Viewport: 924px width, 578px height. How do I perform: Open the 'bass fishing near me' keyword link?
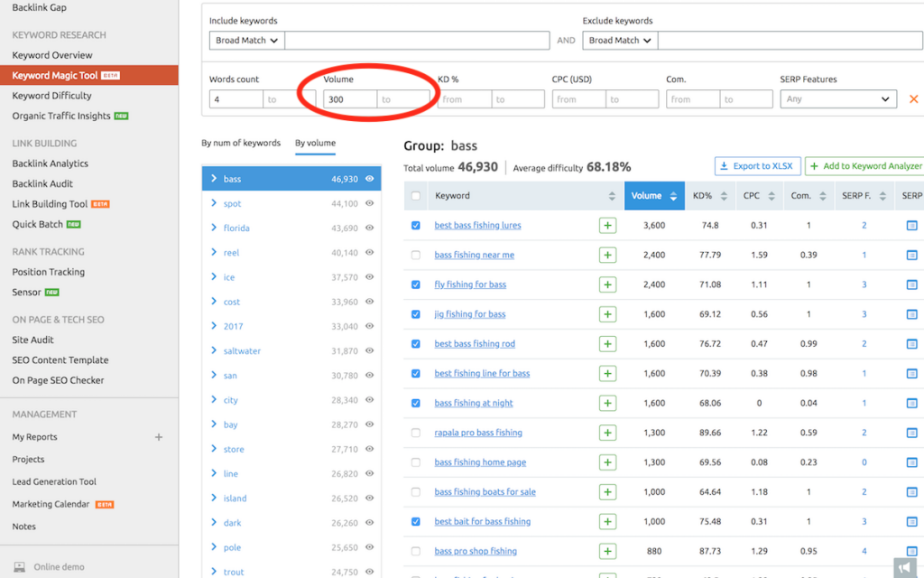point(474,255)
